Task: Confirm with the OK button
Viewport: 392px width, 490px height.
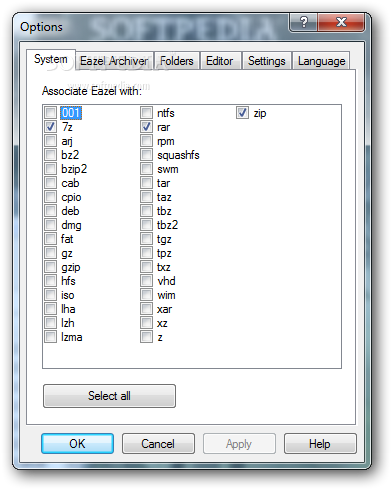Action: pos(77,444)
